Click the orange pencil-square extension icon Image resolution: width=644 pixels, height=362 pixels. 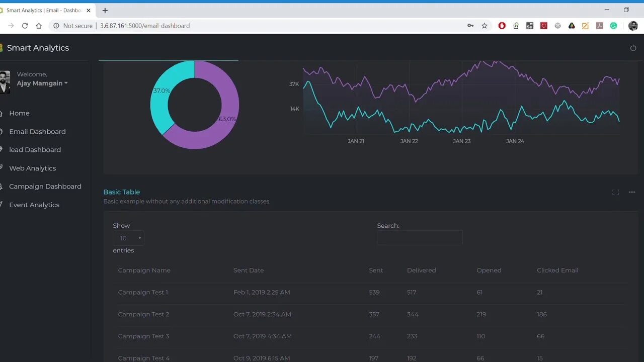tap(585, 26)
